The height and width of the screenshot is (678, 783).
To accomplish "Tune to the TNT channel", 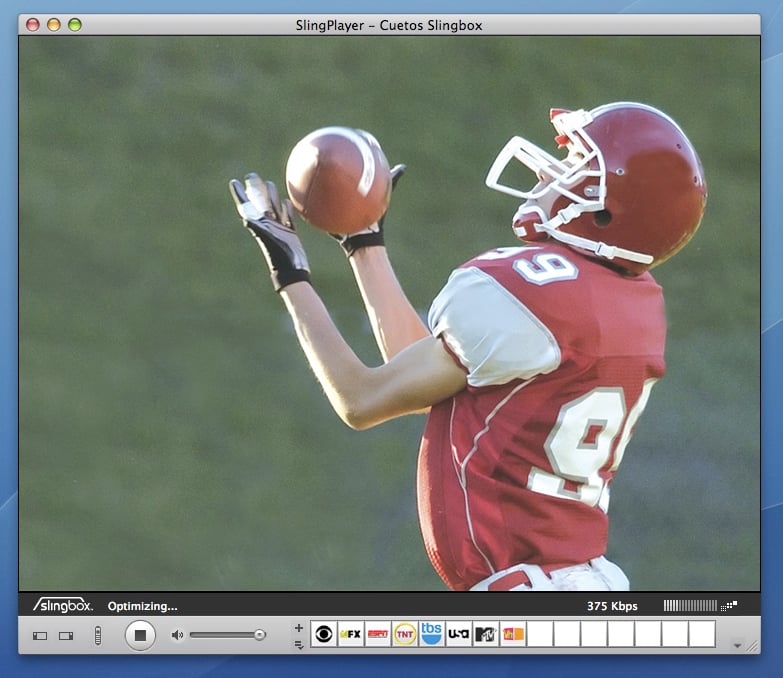I will tap(405, 634).
